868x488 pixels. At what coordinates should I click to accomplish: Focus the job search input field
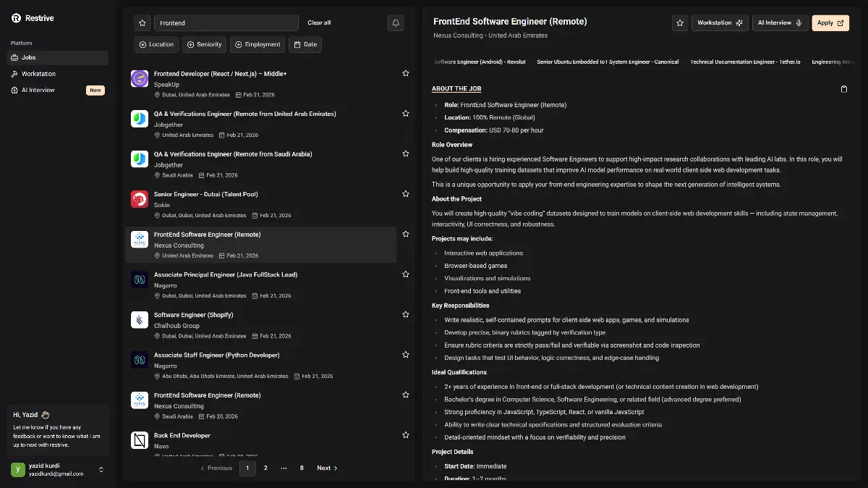click(x=226, y=23)
